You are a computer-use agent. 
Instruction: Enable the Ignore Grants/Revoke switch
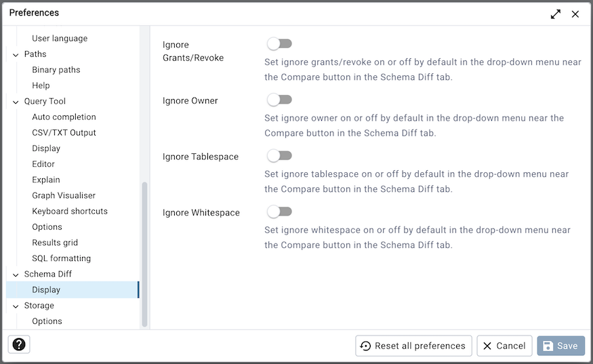tap(279, 44)
